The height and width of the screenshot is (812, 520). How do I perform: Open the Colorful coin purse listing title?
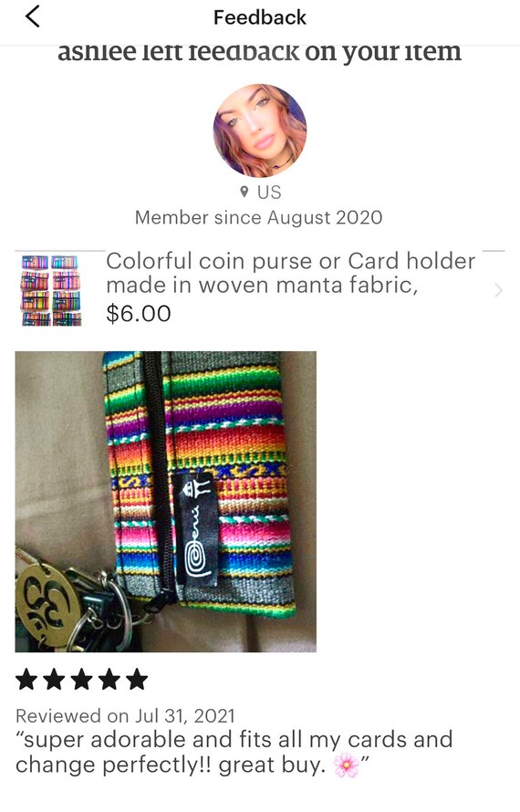(x=290, y=273)
